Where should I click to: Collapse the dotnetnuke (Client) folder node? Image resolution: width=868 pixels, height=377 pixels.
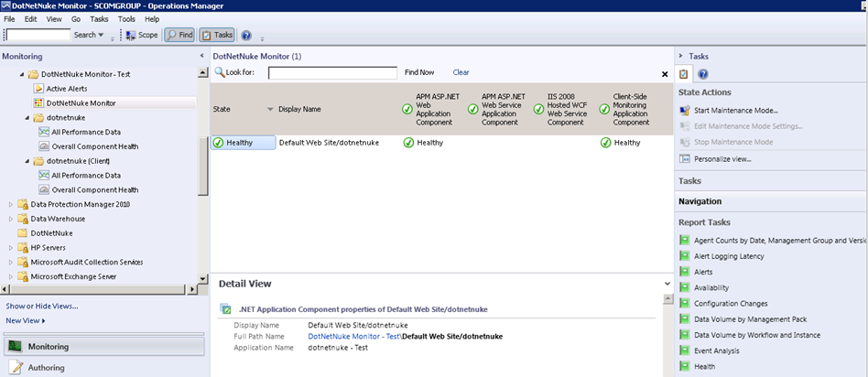click(x=27, y=161)
